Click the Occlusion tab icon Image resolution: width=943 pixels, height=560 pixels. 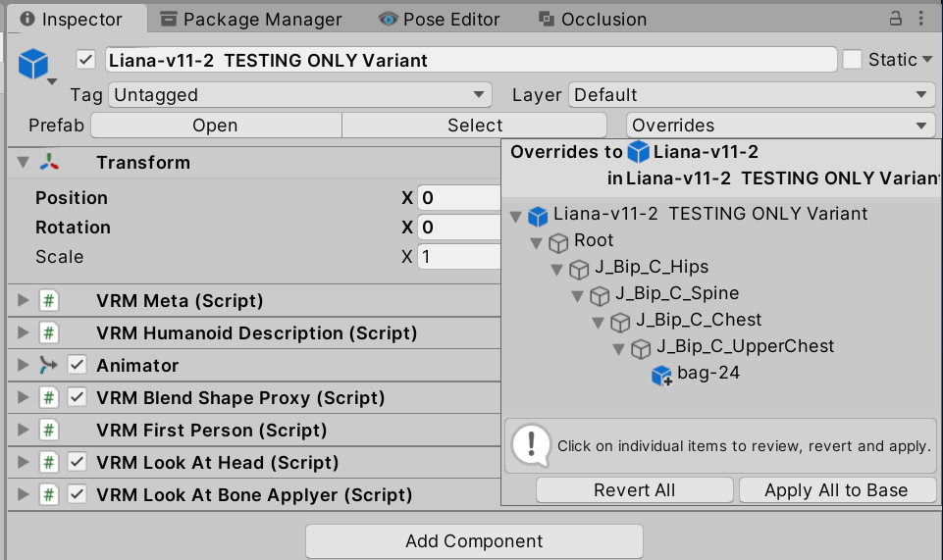pyautogui.click(x=546, y=20)
